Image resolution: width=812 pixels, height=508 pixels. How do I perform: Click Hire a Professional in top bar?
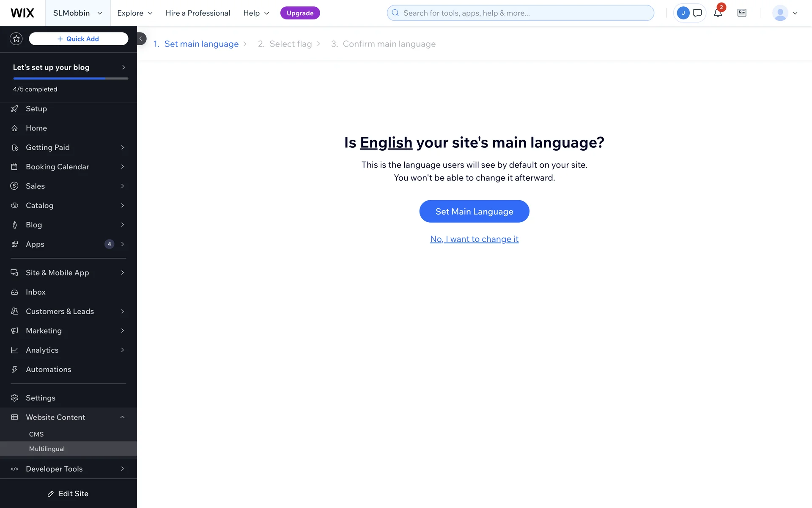click(x=198, y=13)
